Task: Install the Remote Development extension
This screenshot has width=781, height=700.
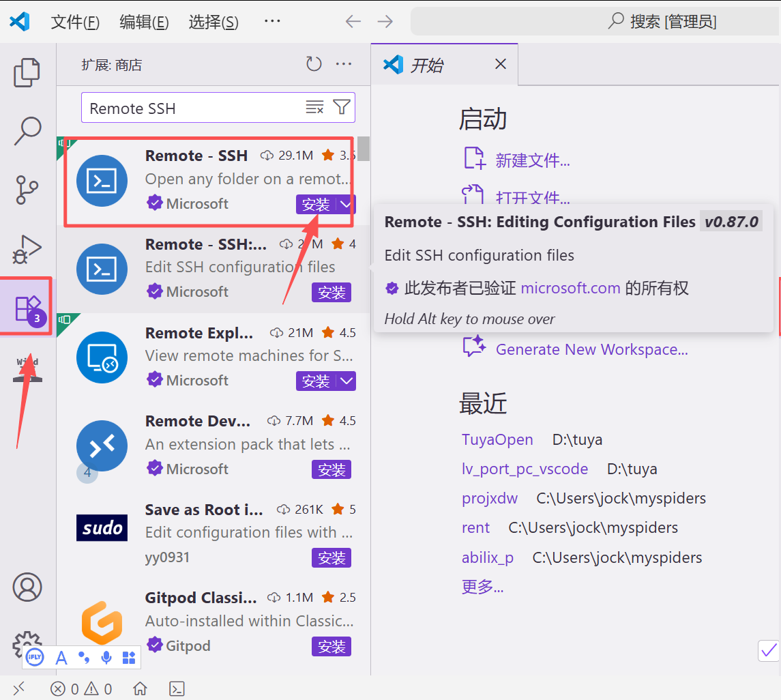Action: coord(331,469)
